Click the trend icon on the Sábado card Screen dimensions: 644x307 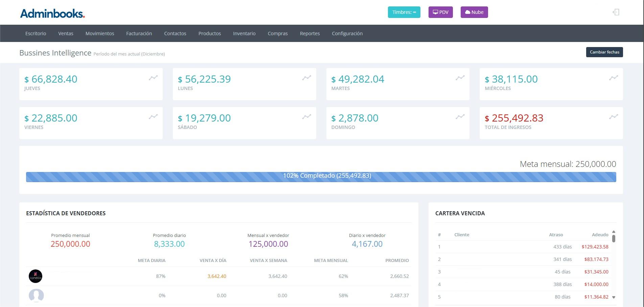click(306, 117)
